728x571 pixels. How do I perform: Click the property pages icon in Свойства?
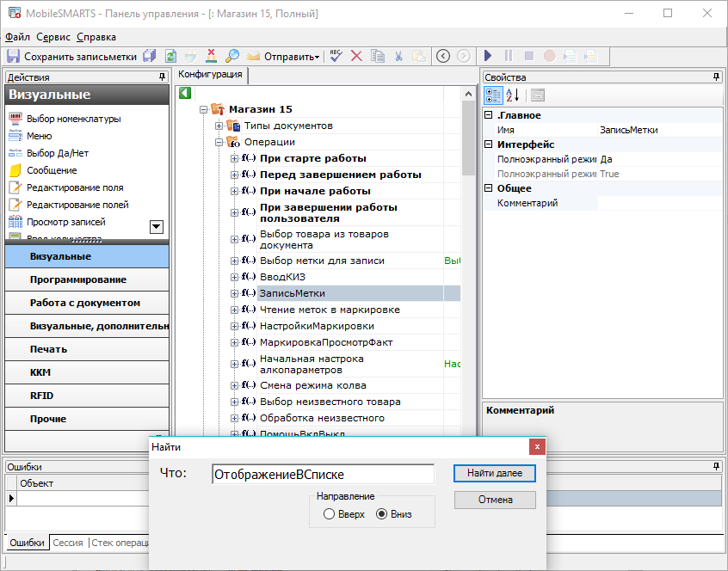(x=538, y=95)
